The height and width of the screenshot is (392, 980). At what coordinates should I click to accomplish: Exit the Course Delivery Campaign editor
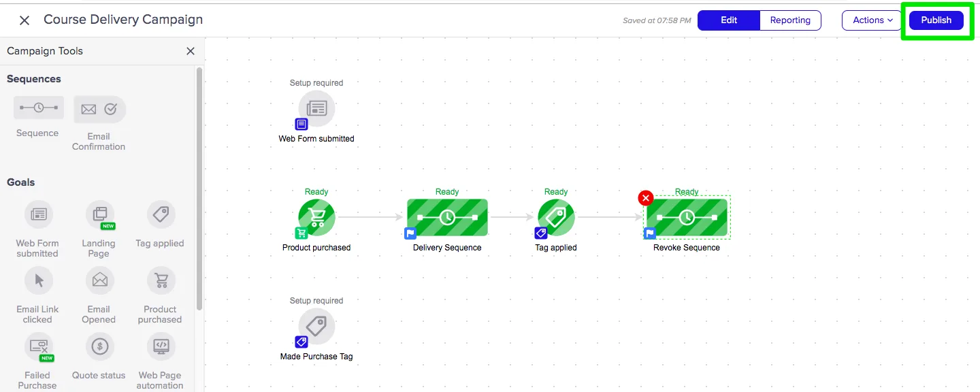(24, 20)
